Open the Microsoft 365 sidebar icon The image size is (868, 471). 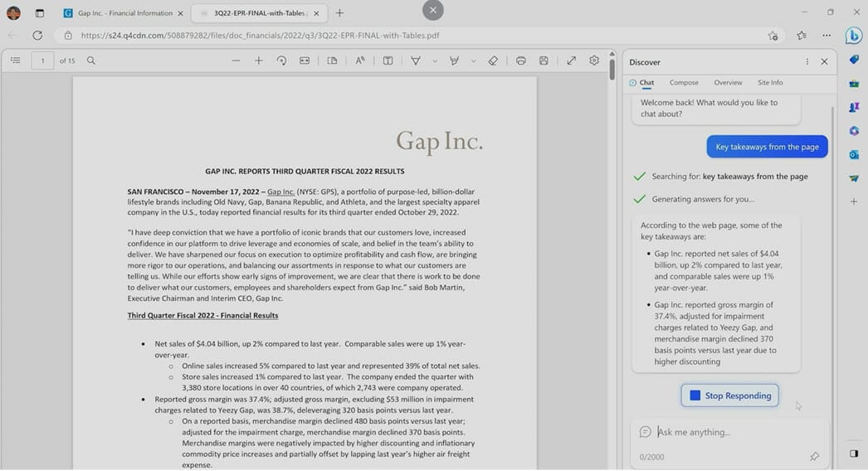pos(854,131)
